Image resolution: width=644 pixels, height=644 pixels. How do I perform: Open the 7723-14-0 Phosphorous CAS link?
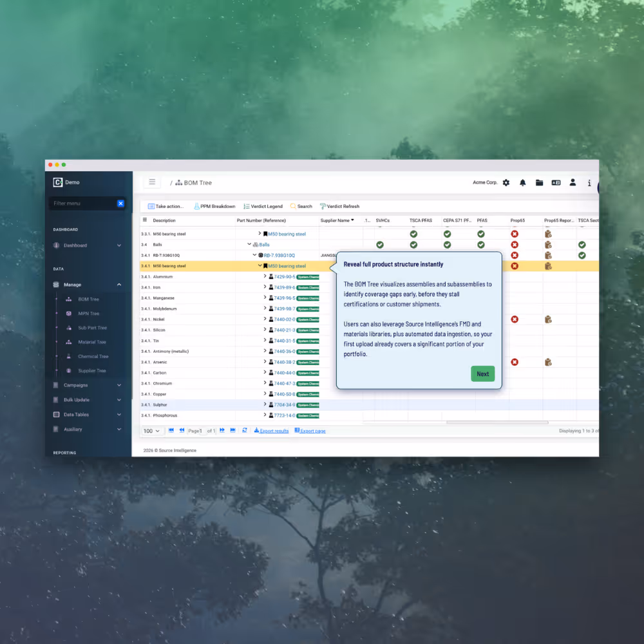click(x=284, y=415)
